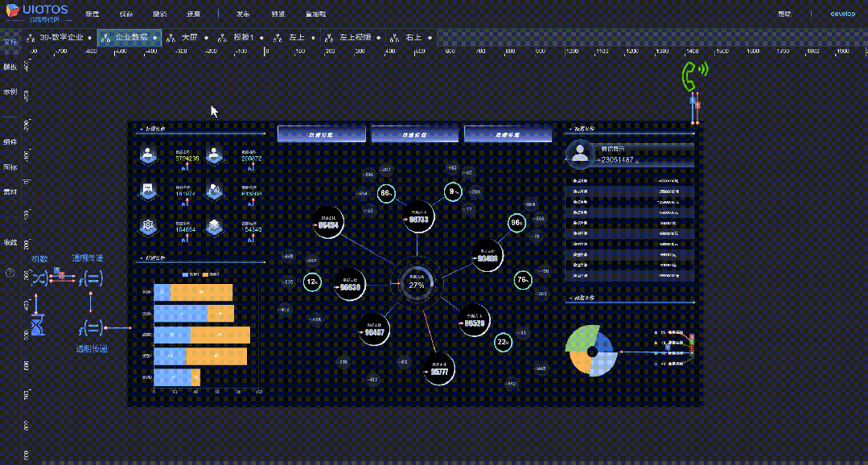This screenshot has width=868, height=465.
Task: Click the 76% ring indicator
Action: (523, 279)
